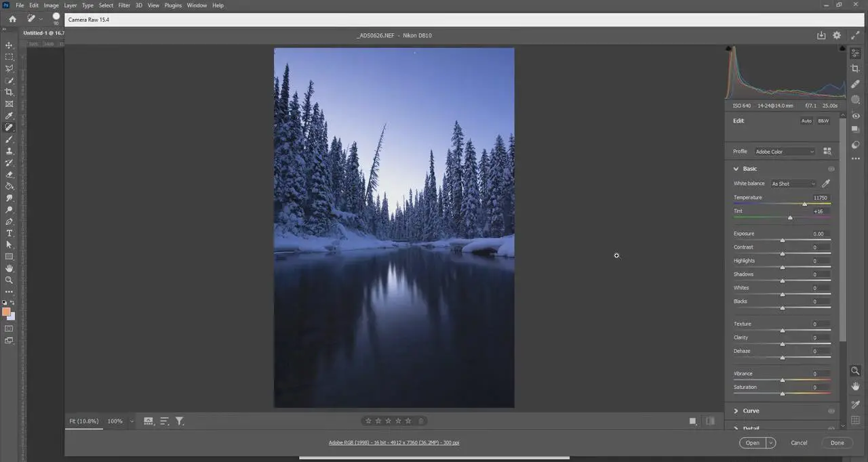Select the Crop tool in right strip
The height and width of the screenshot is (462, 868).
tap(855, 68)
